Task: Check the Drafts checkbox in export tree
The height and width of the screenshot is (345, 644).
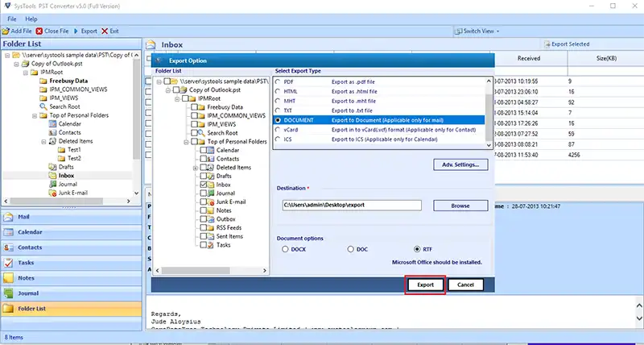Action: pyautogui.click(x=204, y=176)
